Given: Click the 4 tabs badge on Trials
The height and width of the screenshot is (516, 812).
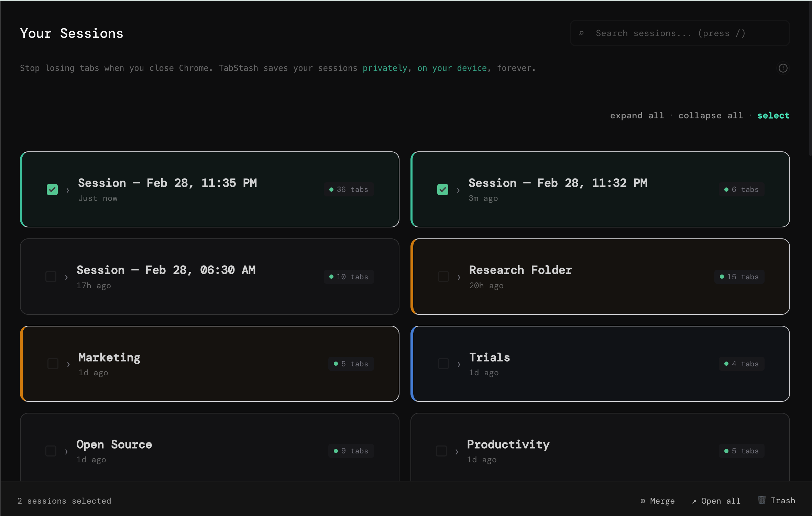Looking at the screenshot, I should 742,364.
